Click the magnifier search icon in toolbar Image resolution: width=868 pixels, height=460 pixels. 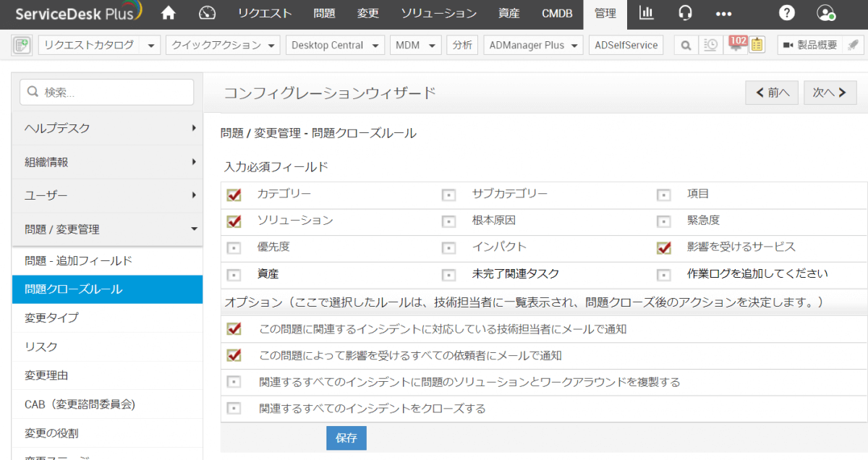coord(686,45)
